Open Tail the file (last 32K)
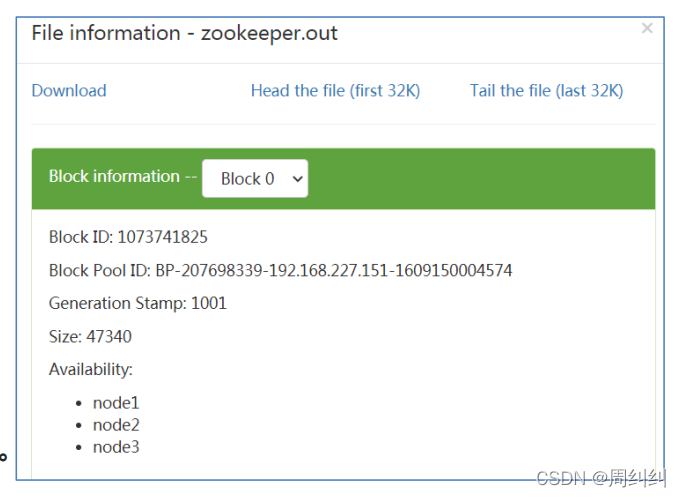Viewport: 681px width, 497px height. coord(546,91)
